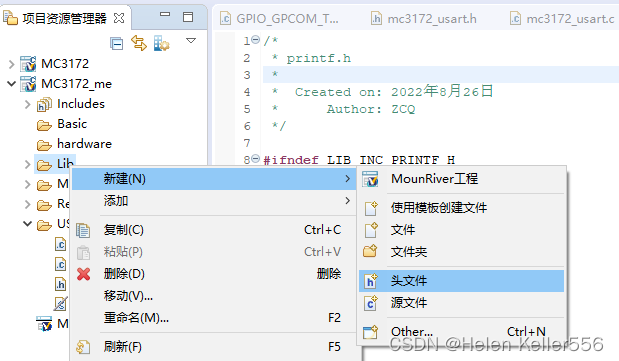Collapse the #ifndef fold at line 8

256,158
